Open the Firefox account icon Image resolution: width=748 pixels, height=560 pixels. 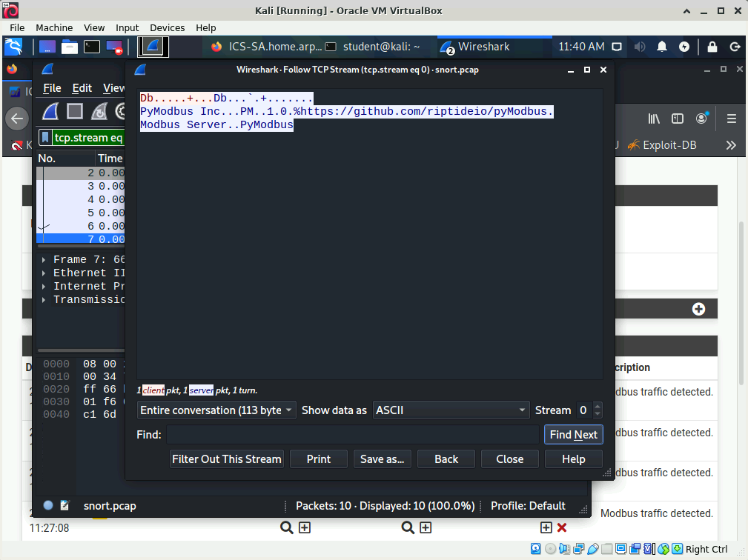pyautogui.click(x=701, y=119)
